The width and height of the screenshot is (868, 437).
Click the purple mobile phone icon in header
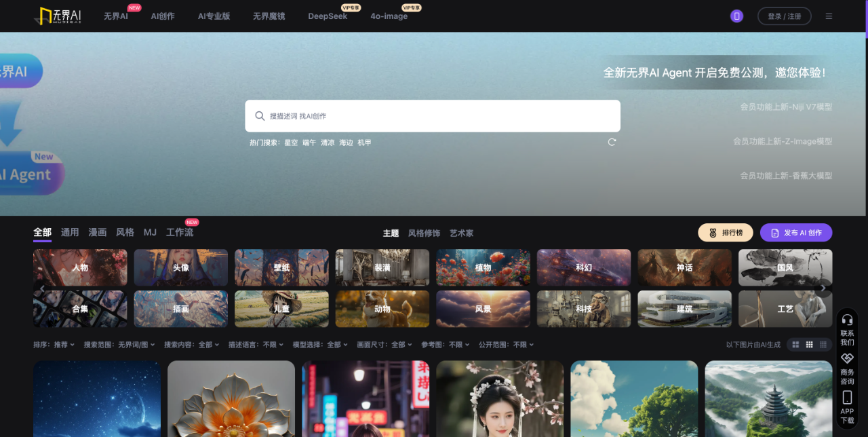[x=736, y=16]
